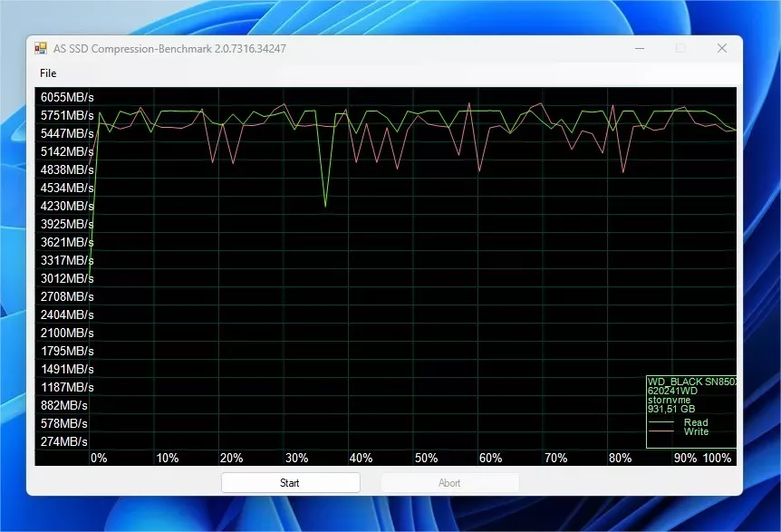Click the greyed-out Abort button
Screen dimensions: 781x532
tap(449, 483)
